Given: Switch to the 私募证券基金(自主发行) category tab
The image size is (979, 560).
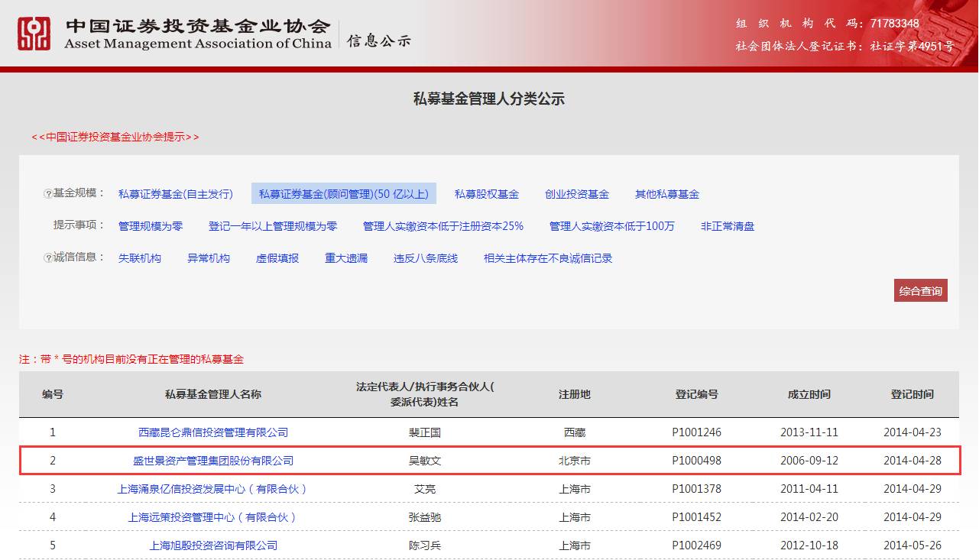Looking at the screenshot, I should coord(175,193).
